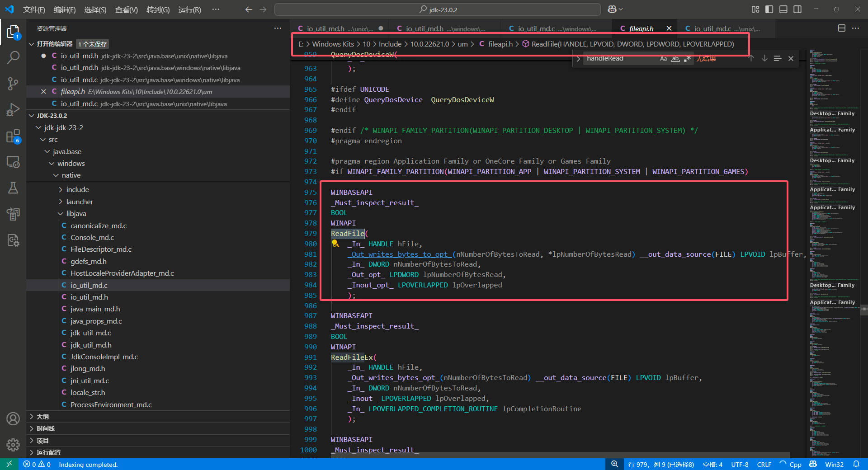868x470 pixels.
Task: Open the Manage gear settings menu
Action: point(13,445)
